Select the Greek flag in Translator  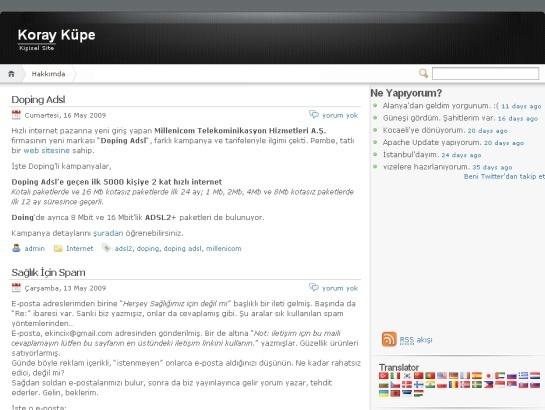(523, 376)
